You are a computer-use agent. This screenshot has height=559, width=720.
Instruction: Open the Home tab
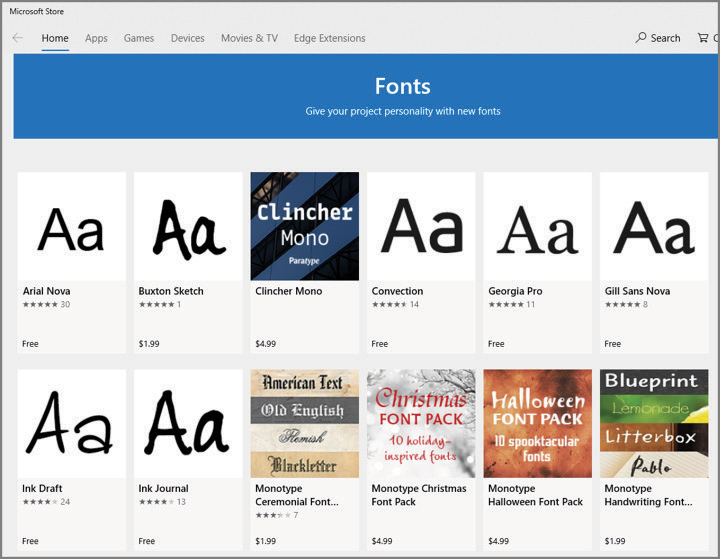55,38
